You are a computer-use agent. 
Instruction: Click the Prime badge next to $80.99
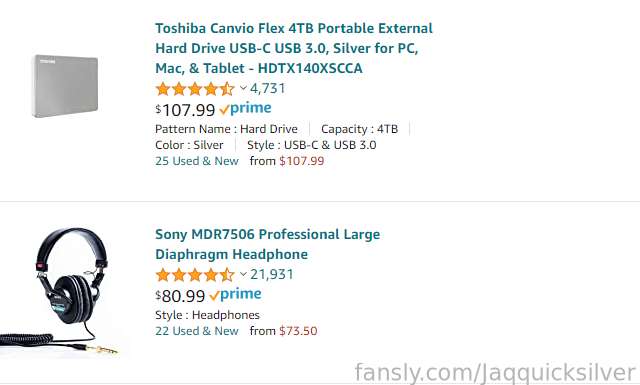pos(236,295)
